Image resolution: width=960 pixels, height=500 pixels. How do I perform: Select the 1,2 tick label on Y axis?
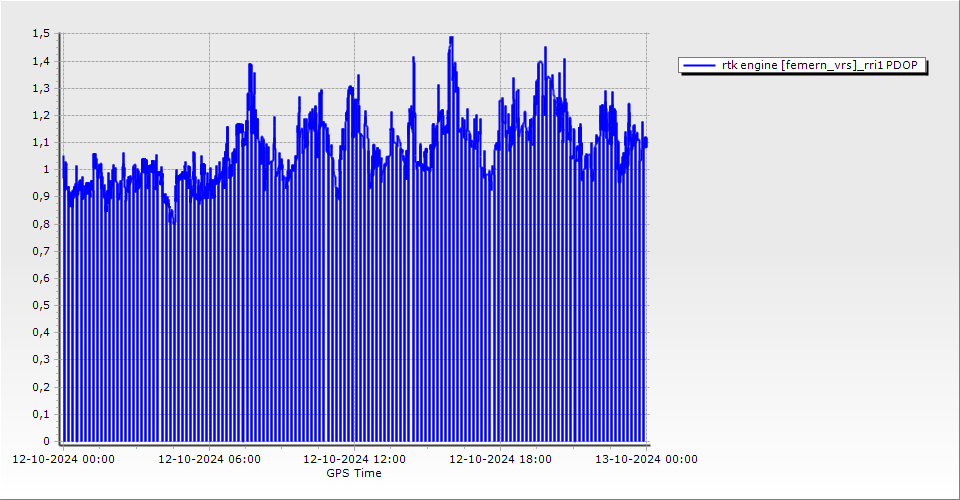(x=40, y=115)
